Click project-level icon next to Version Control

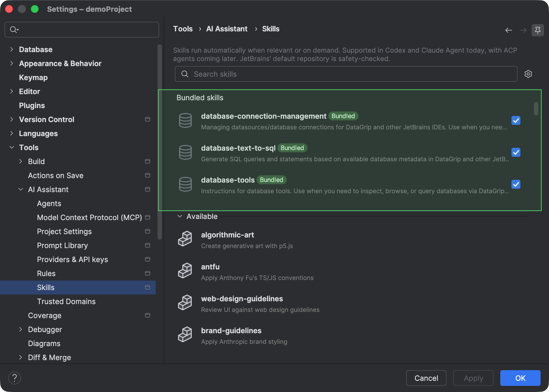[x=148, y=119]
